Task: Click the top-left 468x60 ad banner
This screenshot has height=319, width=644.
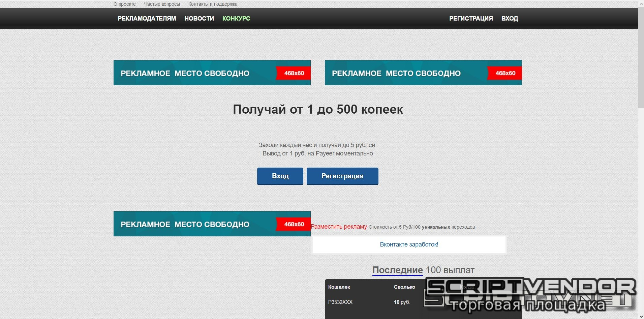Action: tap(212, 73)
